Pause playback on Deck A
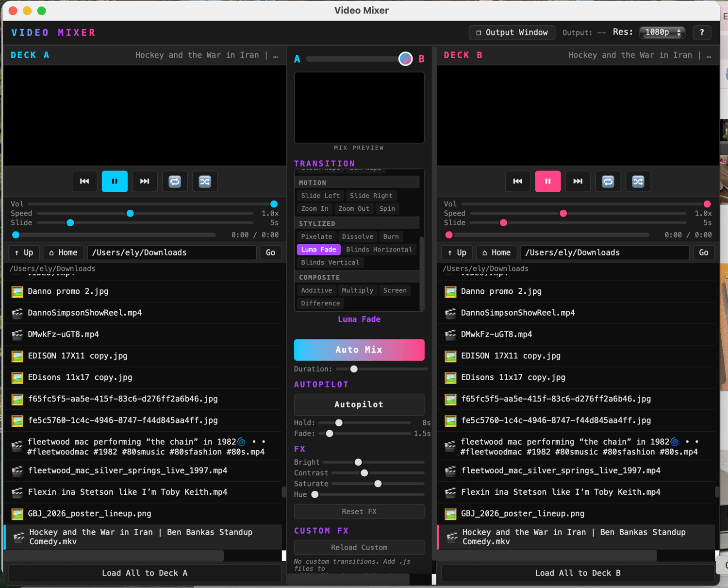This screenshot has height=588, width=728. [x=115, y=181]
